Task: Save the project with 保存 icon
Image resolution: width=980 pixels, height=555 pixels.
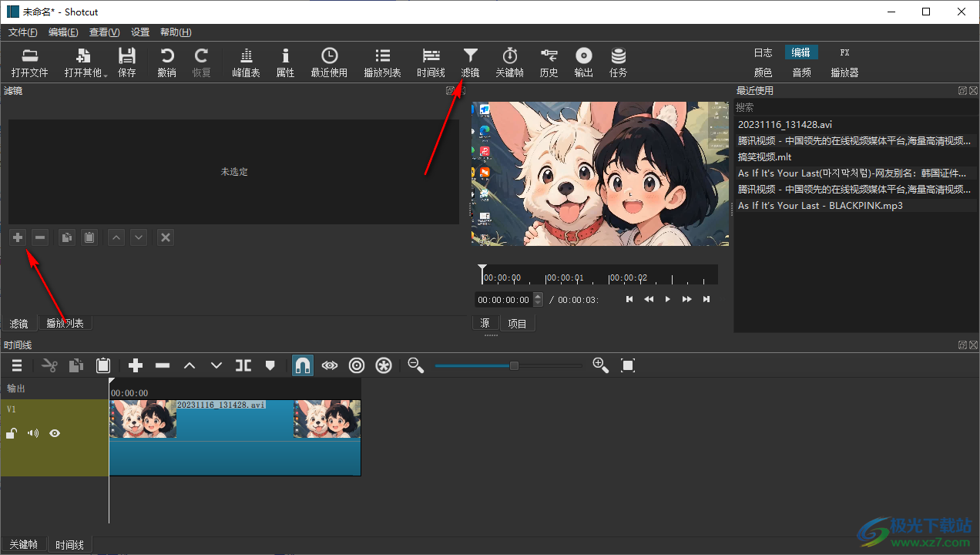Action: point(127,62)
